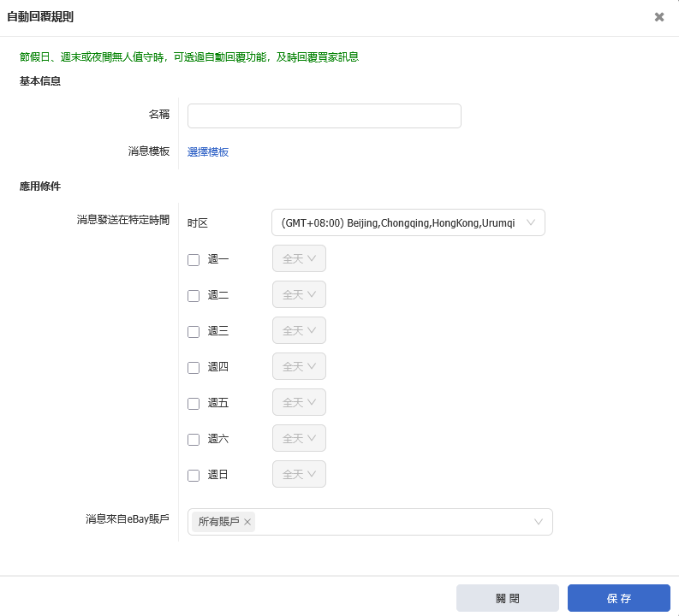The height and width of the screenshot is (616, 679).
Task: Open the 全天 dropdown for 週一
Action: 299,259
